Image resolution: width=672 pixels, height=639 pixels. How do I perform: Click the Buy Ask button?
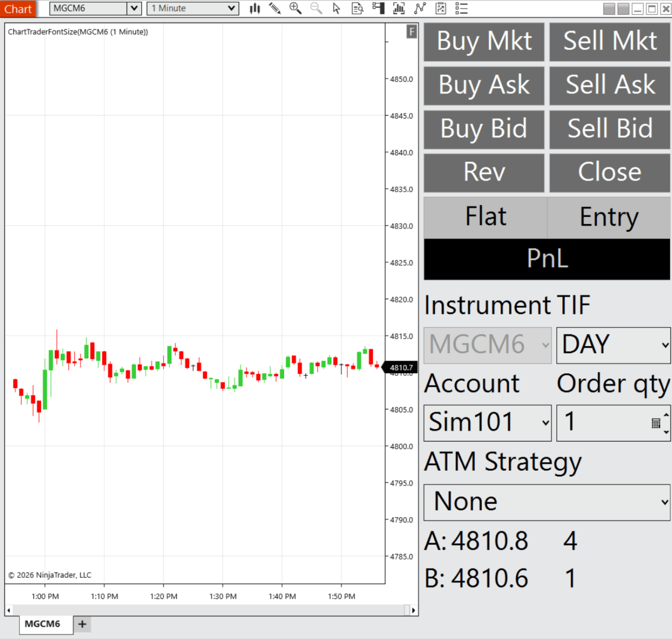pos(484,86)
